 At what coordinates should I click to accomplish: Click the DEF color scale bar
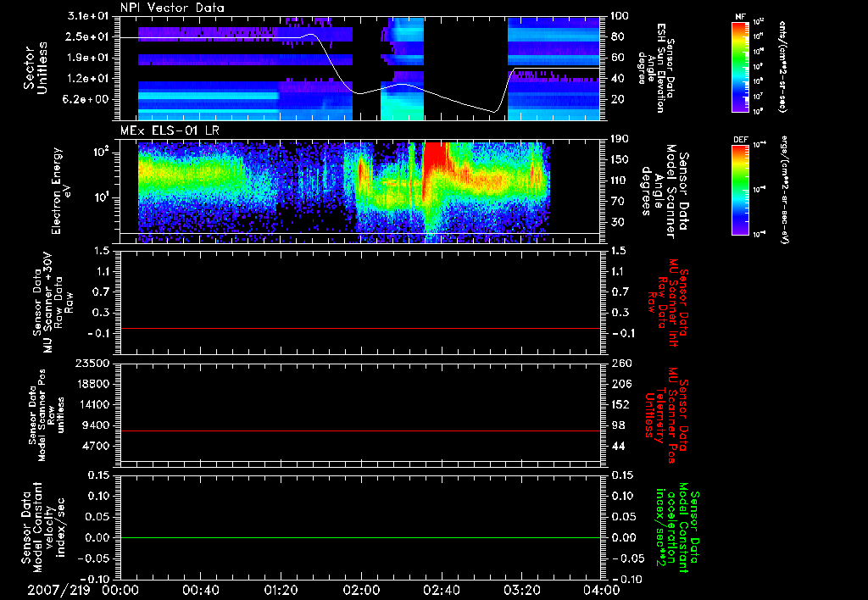[x=741, y=190]
